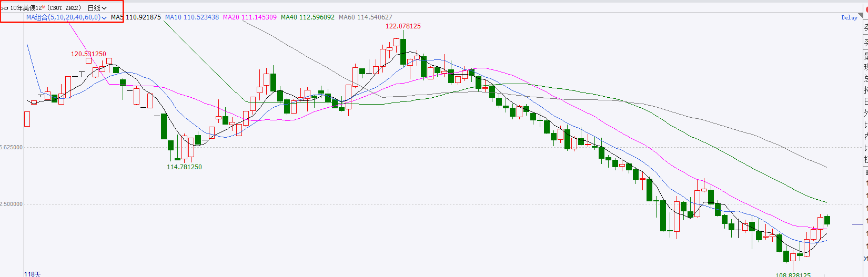Select the MA5 110.921875 legend value
Image resolution: width=868 pixels, height=277 pixels.
coord(136,17)
